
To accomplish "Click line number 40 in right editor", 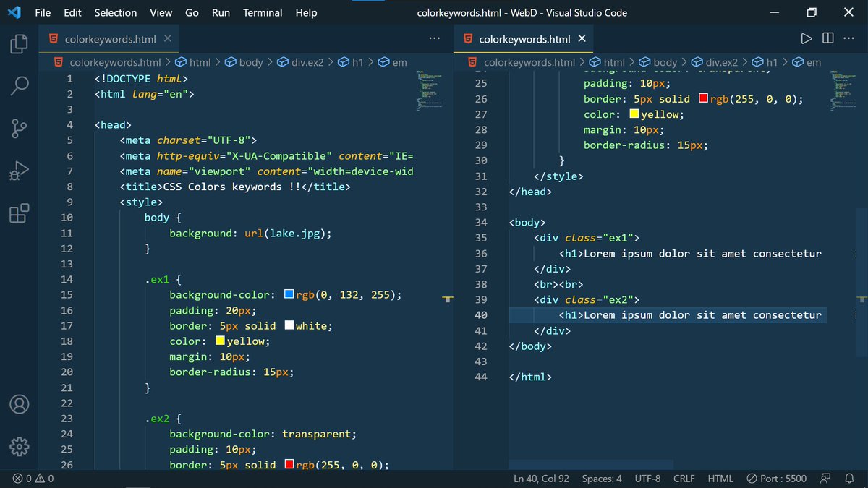I will tap(480, 315).
